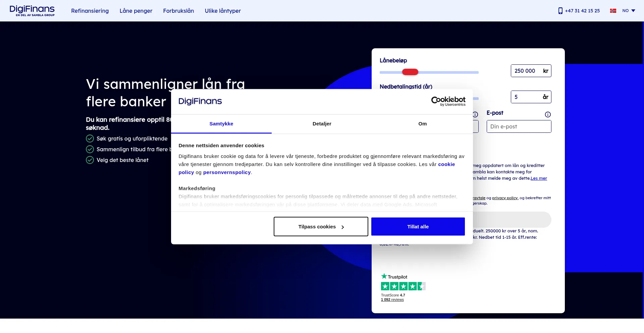Click the Trustpilot star rating
The height and width of the screenshot is (333, 644).
pos(403,286)
